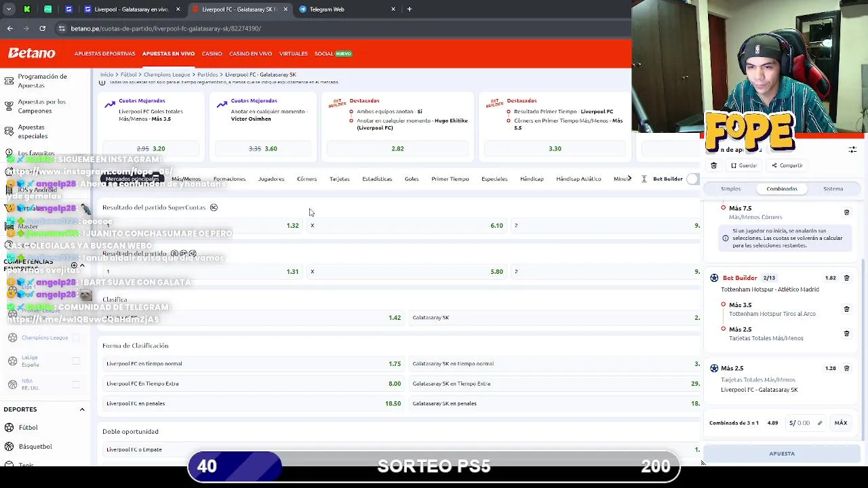Image resolution: width=868 pixels, height=488 pixels.
Task: Open Social section marked Nuevo
Action: [333, 54]
